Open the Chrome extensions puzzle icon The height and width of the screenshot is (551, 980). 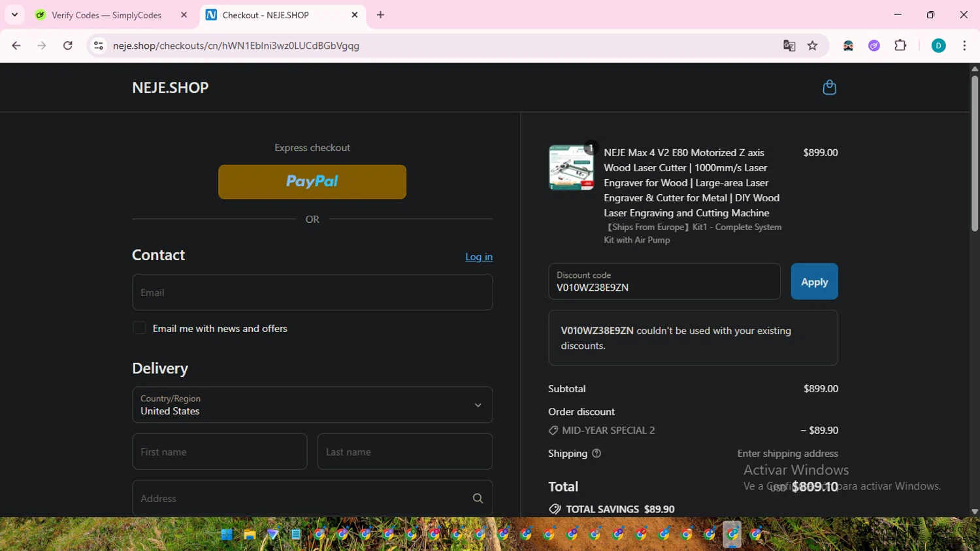point(900,46)
